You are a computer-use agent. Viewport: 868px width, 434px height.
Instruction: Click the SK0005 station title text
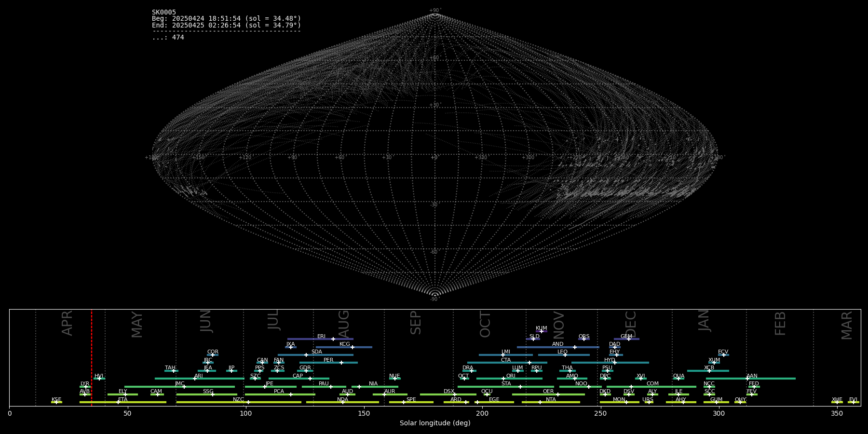[x=164, y=13]
